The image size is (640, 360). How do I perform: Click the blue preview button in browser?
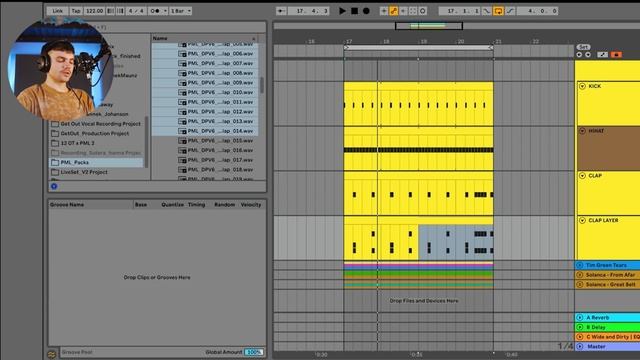point(54,186)
